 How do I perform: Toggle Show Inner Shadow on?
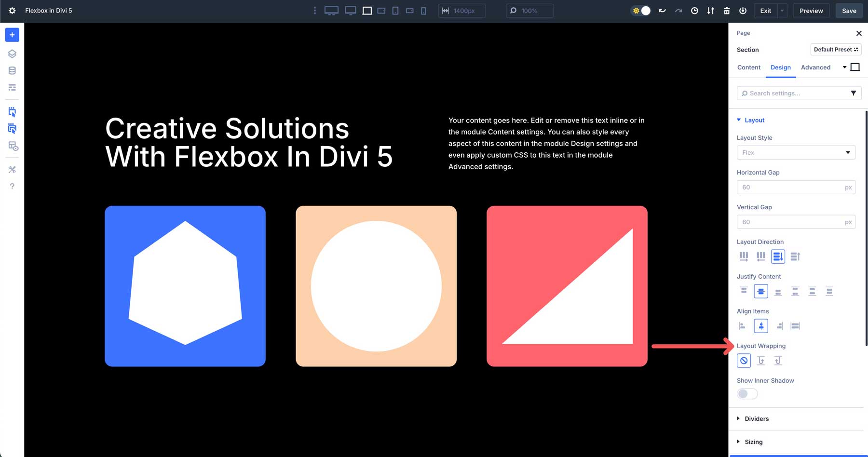click(746, 393)
